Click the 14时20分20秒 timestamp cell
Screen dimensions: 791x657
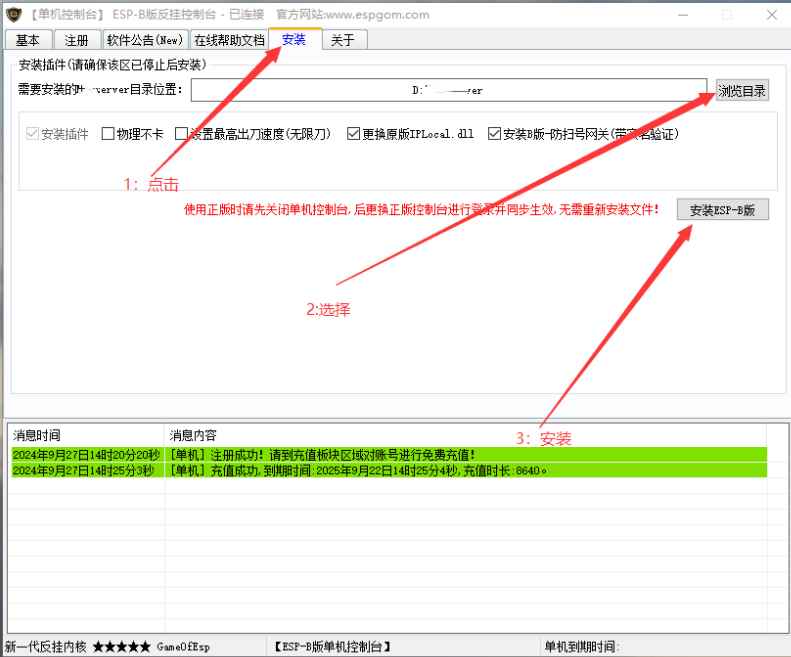[x=86, y=455]
